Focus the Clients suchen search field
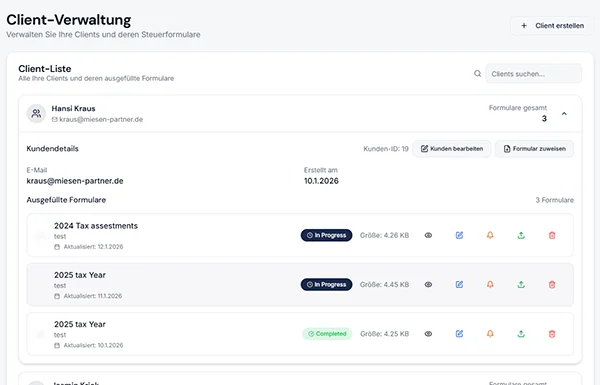Image resolution: width=600 pixels, height=385 pixels. (533, 74)
